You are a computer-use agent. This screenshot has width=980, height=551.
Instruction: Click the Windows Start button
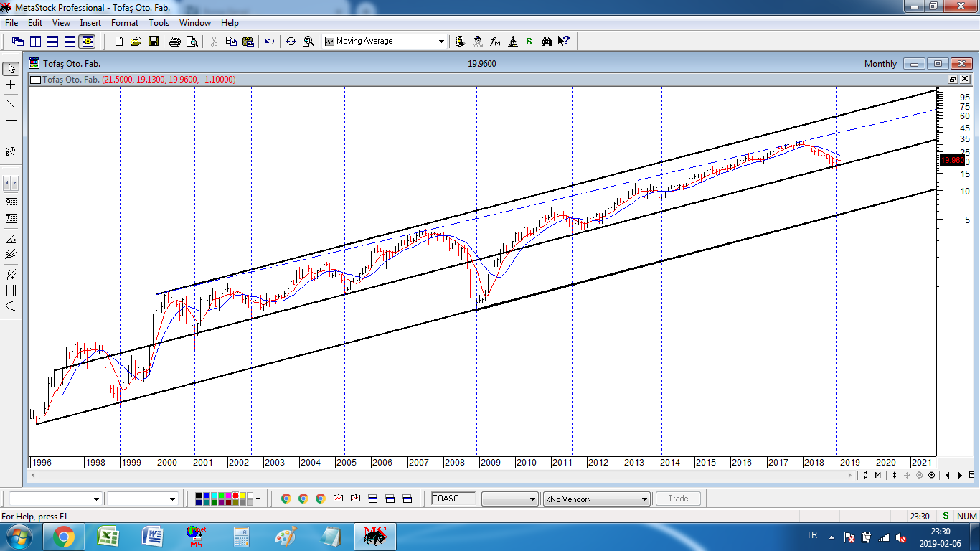click(19, 537)
